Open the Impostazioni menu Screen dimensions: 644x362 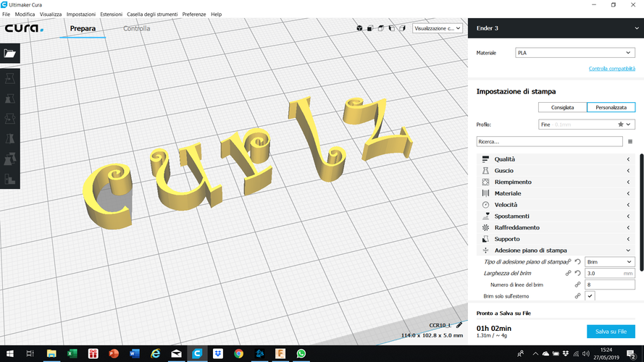[81, 14]
